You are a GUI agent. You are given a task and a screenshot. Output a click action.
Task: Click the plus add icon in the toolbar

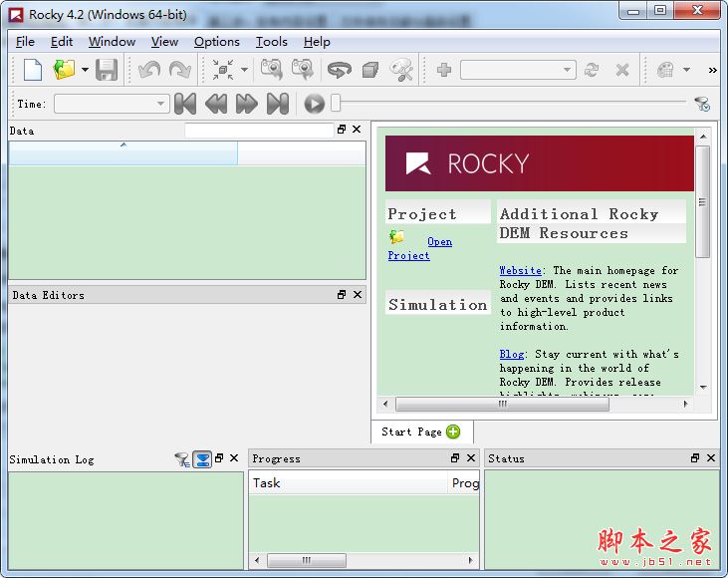(x=444, y=70)
